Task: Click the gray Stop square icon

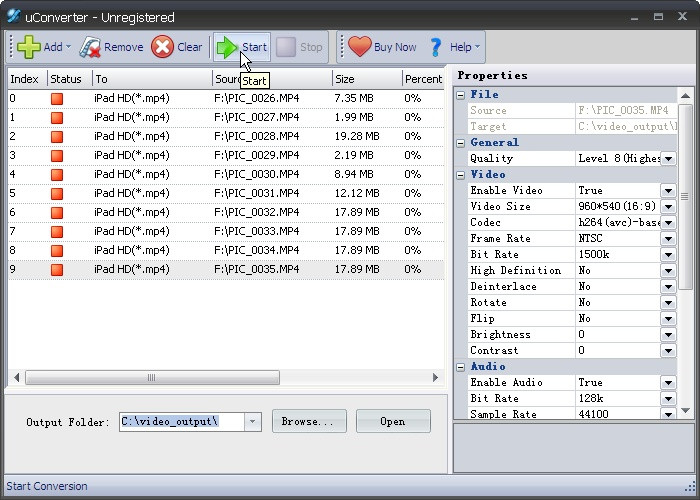Action: tap(286, 47)
